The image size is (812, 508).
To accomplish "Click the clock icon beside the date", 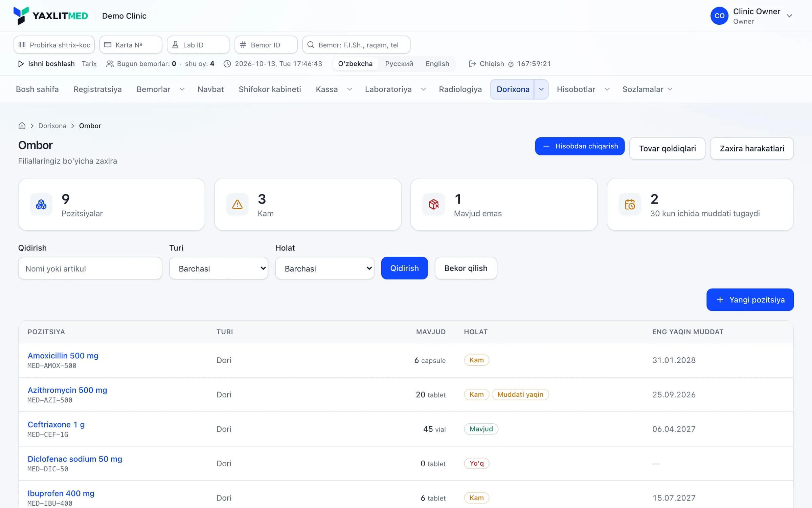I will pos(227,64).
